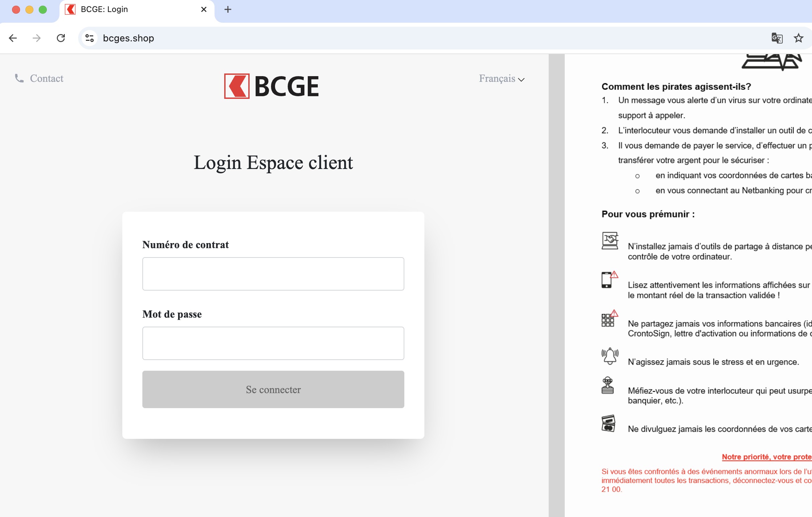Viewport: 812px width, 517px height.
Task: Click the Google Translate icon
Action: pyautogui.click(x=777, y=38)
